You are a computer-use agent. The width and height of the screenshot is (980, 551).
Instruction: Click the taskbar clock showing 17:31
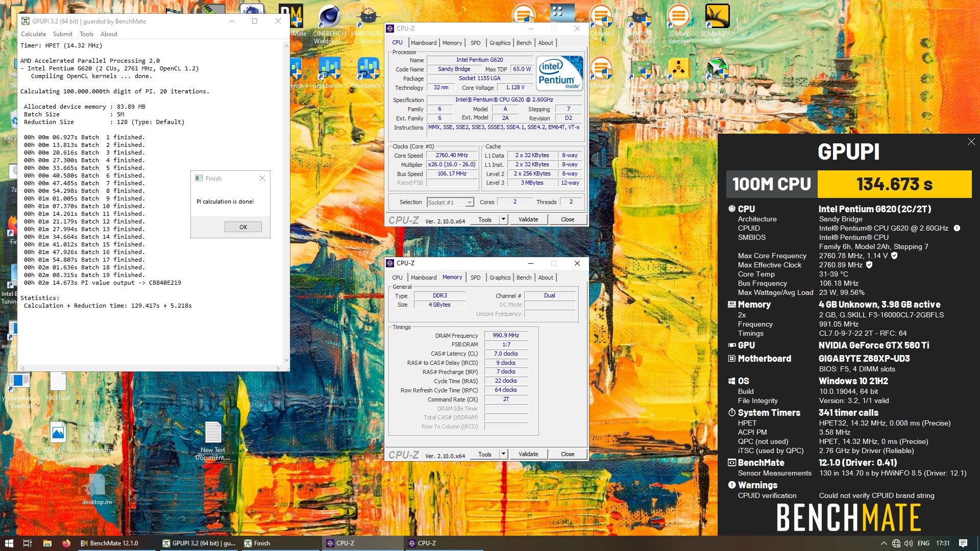[943, 543]
